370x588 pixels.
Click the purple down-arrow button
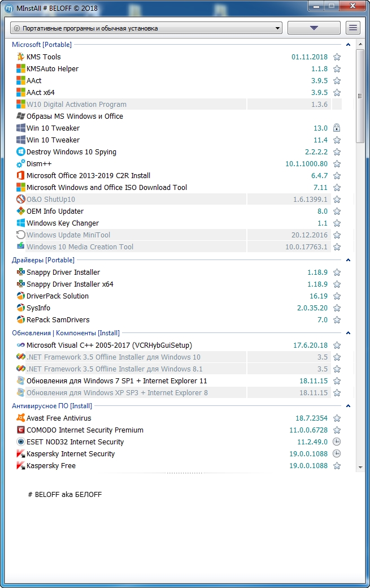click(x=314, y=28)
